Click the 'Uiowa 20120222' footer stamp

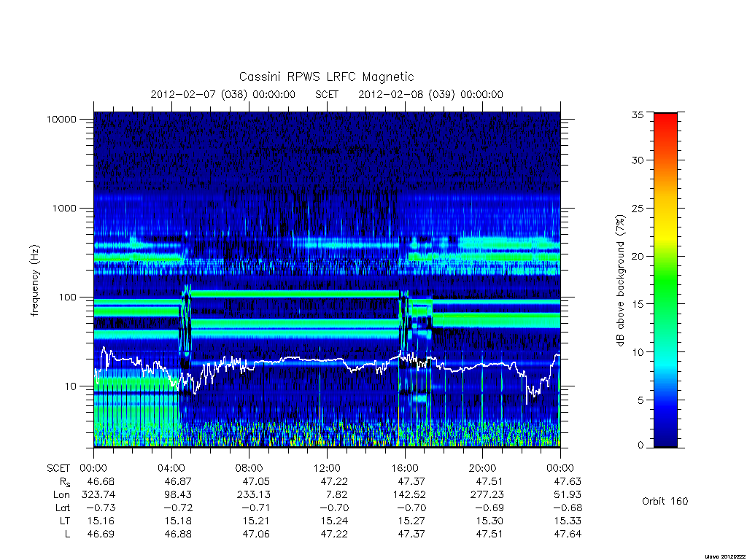click(726, 556)
